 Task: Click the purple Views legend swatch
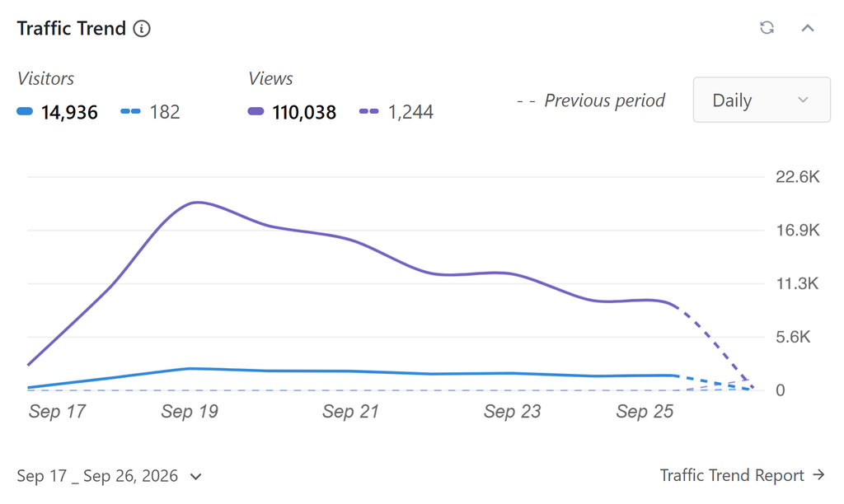tap(256, 111)
